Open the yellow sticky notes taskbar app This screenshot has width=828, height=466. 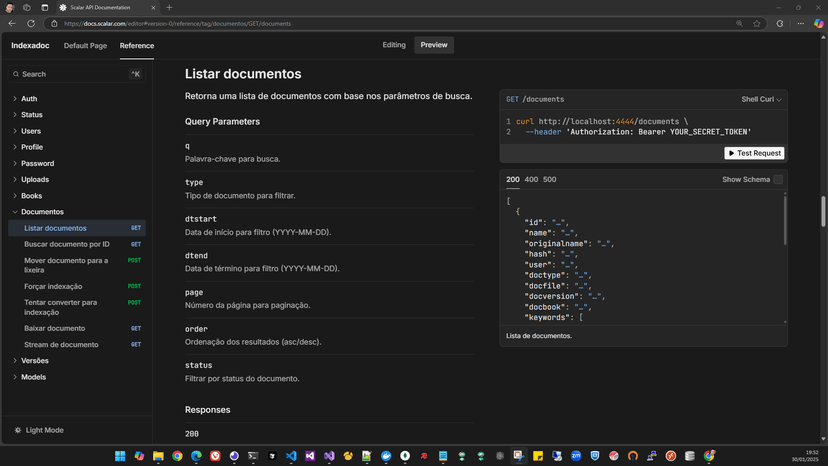point(538,455)
